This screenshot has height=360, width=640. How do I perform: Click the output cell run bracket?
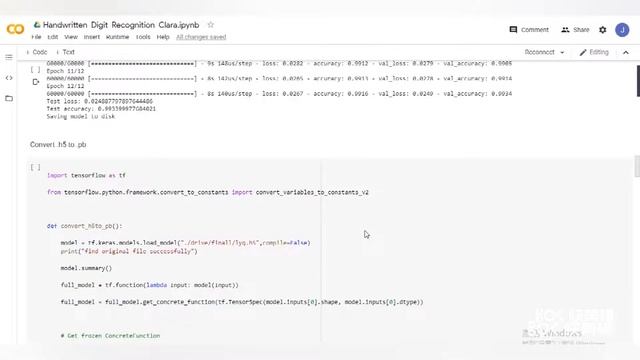click(36, 70)
